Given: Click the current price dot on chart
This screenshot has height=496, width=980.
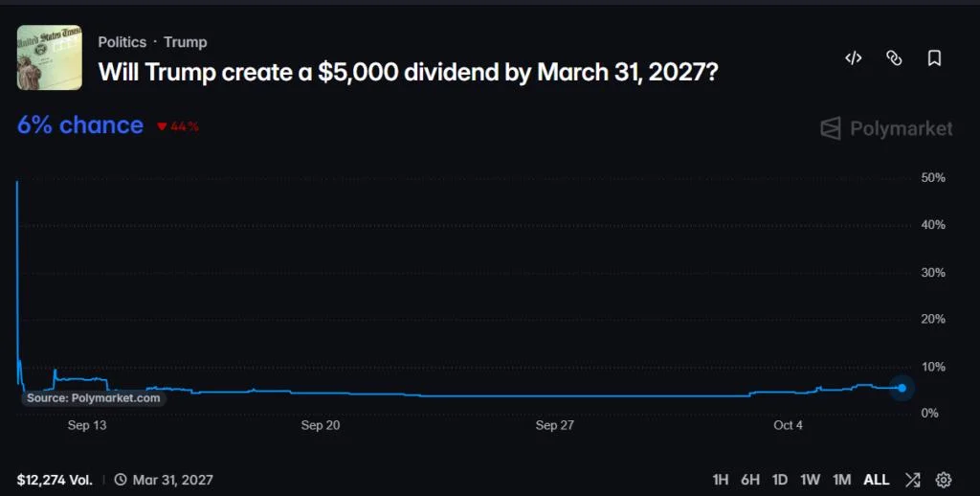Looking at the screenshot, I should click(x=902, y=388).
